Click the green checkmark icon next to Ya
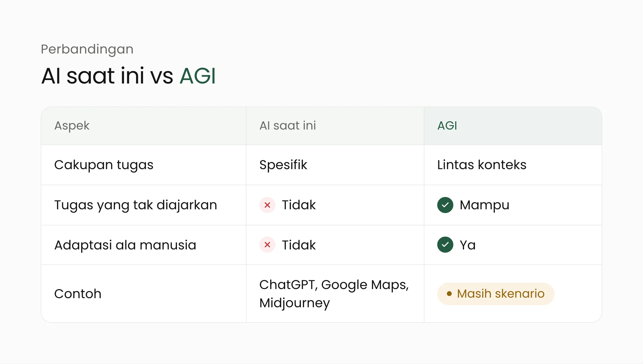The width and height of the screenshot is (643, 364). (x=445, y=245)
